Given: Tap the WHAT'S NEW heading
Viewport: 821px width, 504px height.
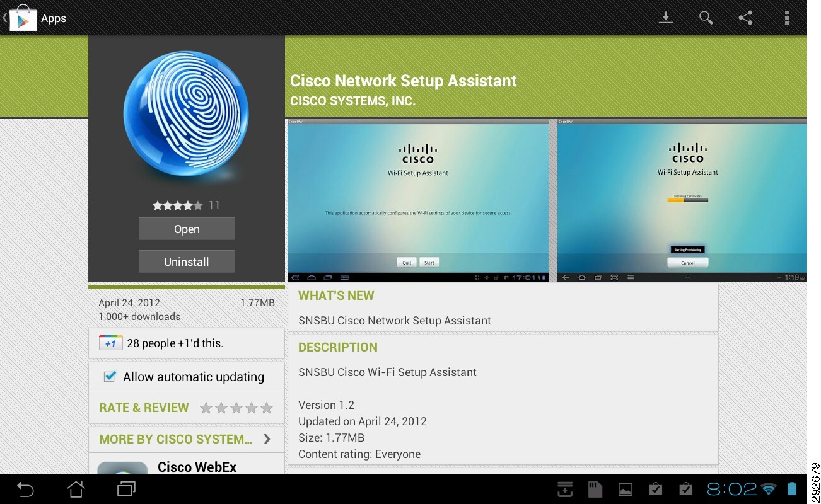Looking at the screenshot, I should click(x=336, y=295).
